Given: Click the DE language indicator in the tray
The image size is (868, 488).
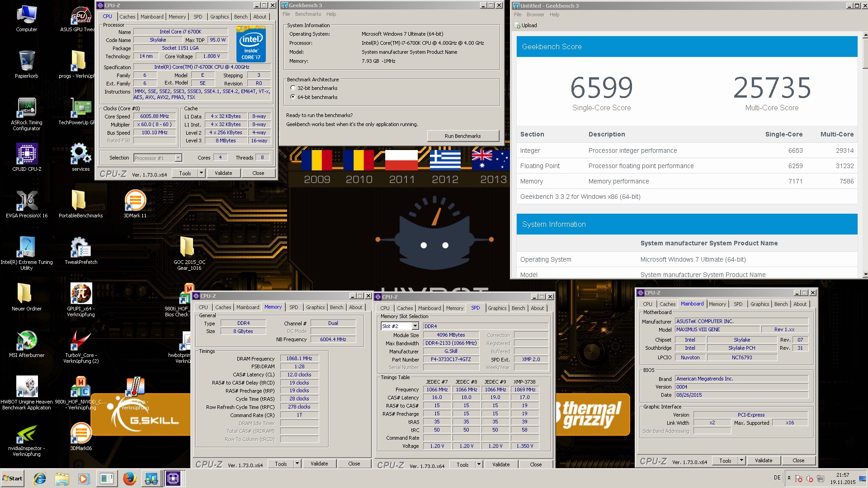Looking at the screenshot, I should tap(777, 478).
